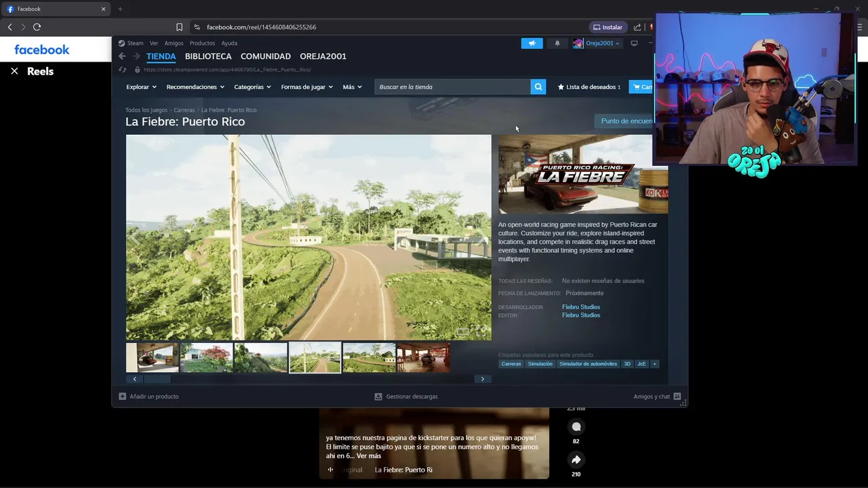Open the Amigos menu
Screen dimensions: 868x488
(174, 43)
